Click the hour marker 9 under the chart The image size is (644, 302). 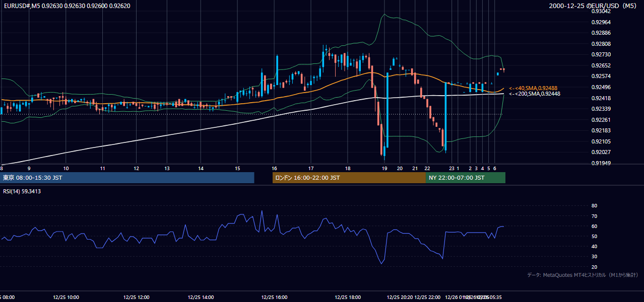[29, 168]
